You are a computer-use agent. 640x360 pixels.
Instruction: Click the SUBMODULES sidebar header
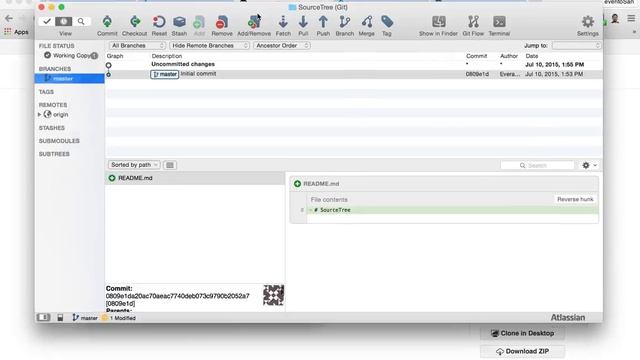59,141
